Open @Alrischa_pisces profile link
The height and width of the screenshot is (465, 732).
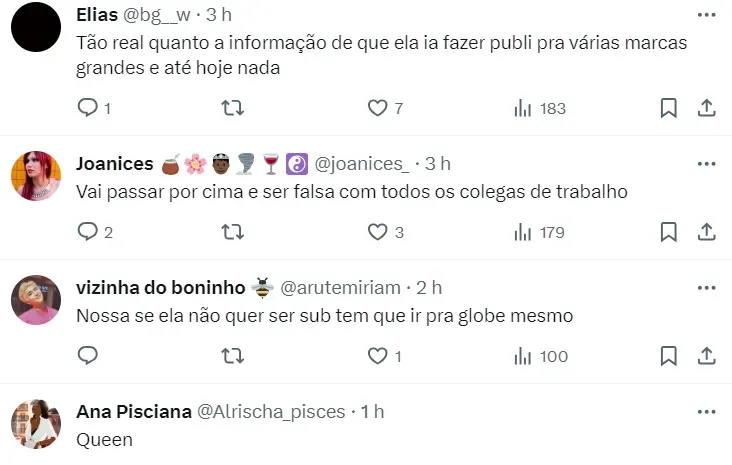pyautogui.click(x=271, y=412)
